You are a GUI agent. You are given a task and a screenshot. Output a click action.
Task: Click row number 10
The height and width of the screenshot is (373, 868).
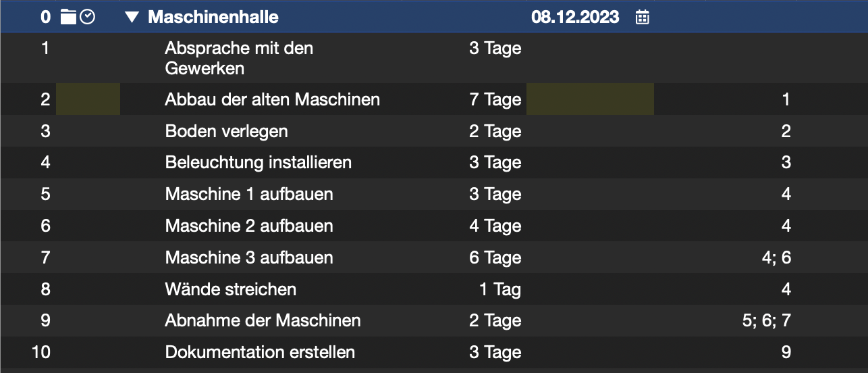click(41, 352)
